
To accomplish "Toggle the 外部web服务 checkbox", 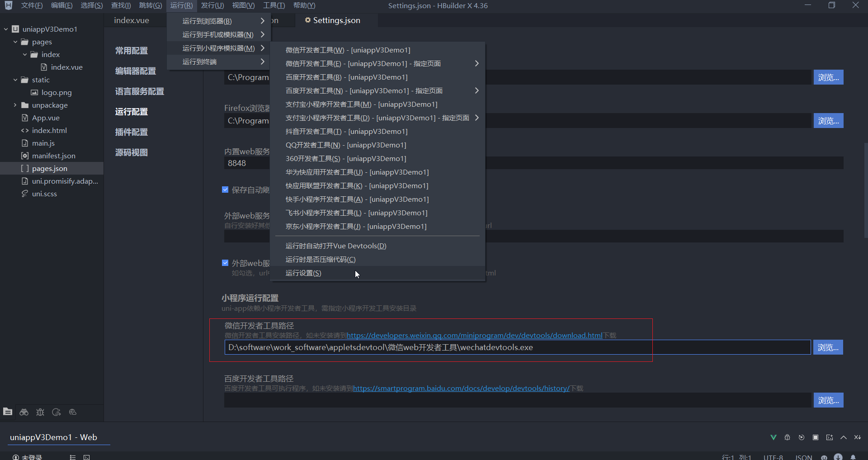I will [225, 263].
